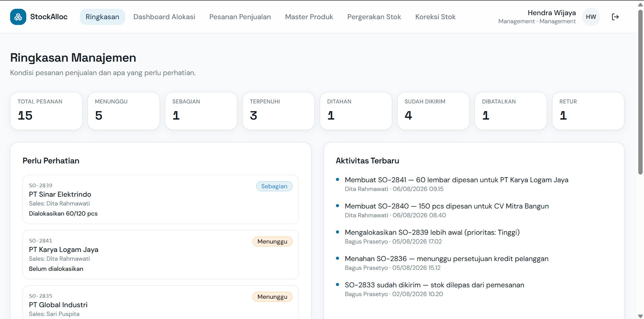This screenshot has width=644, height=319.
Task: Click the Menunggu badge on SO-2835
Action: click(x=272, y=297)
